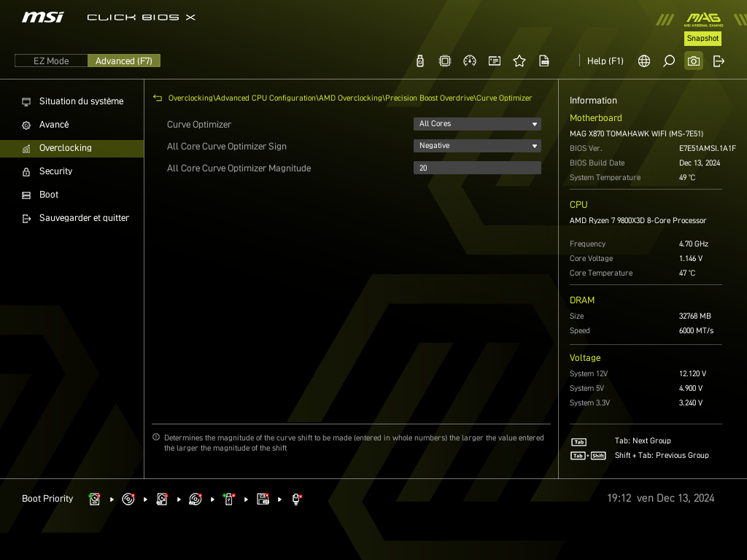Open the USB flash drive icon in toolbar

click(420, 61)
